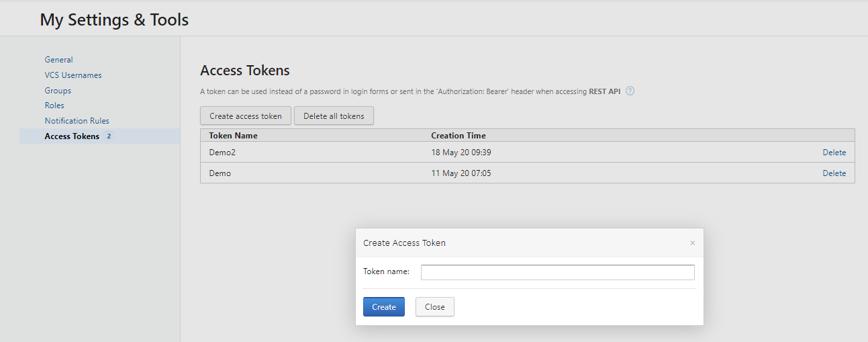Go to VCS Usernames settings
Image resolution: width=868 pixels, height=342 pixels.
coord(73,75)
